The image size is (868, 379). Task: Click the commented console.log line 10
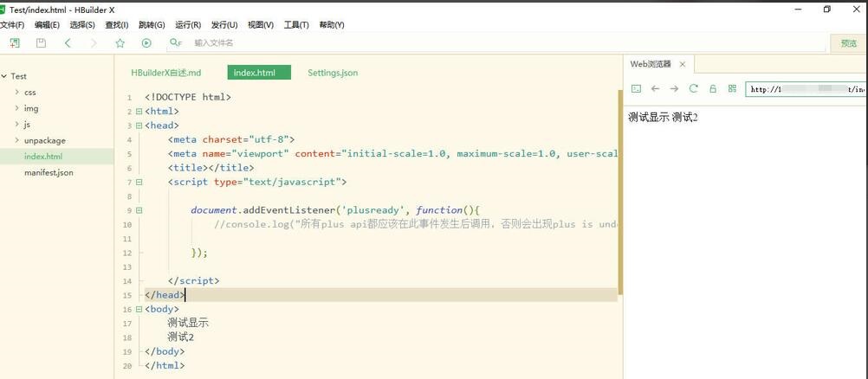point(416,225)
